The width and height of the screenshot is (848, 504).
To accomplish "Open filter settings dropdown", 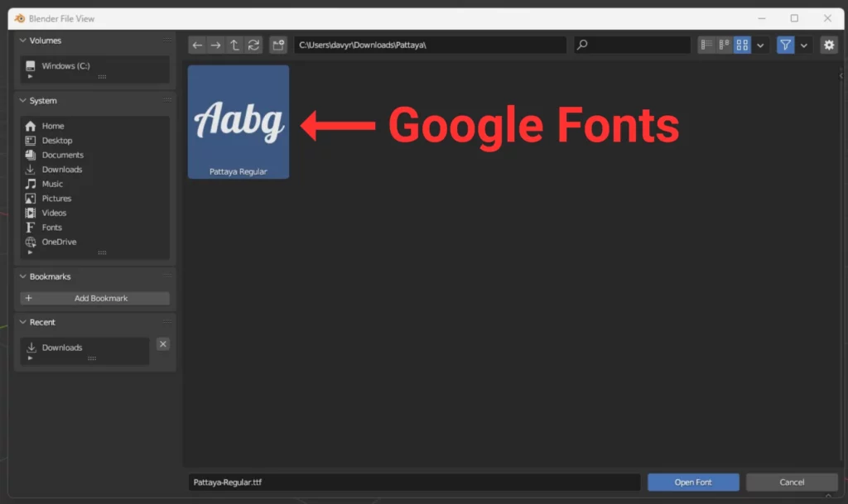I will coord(803,45).
